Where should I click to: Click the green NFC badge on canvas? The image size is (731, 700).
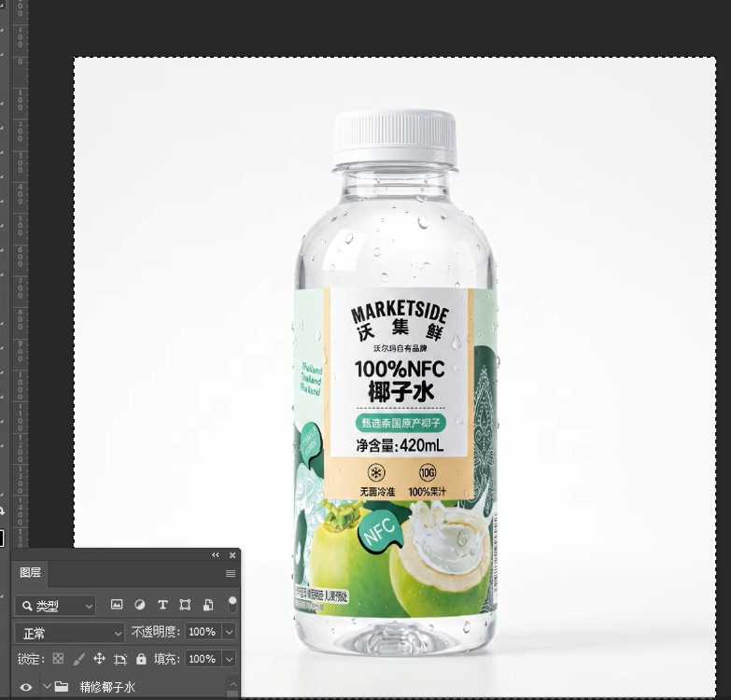pyautogui.click(x=380, y=531)
